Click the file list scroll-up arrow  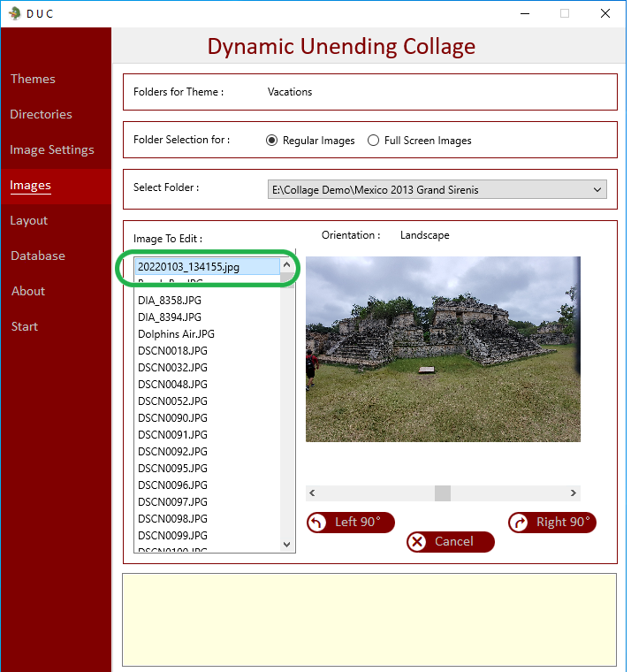287,265
